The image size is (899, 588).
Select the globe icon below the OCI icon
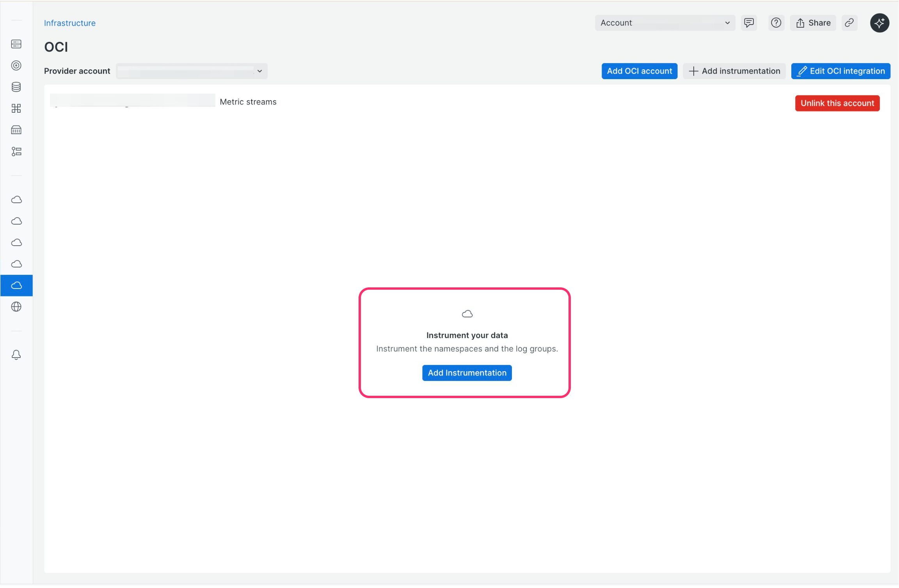tap(16, 306)
